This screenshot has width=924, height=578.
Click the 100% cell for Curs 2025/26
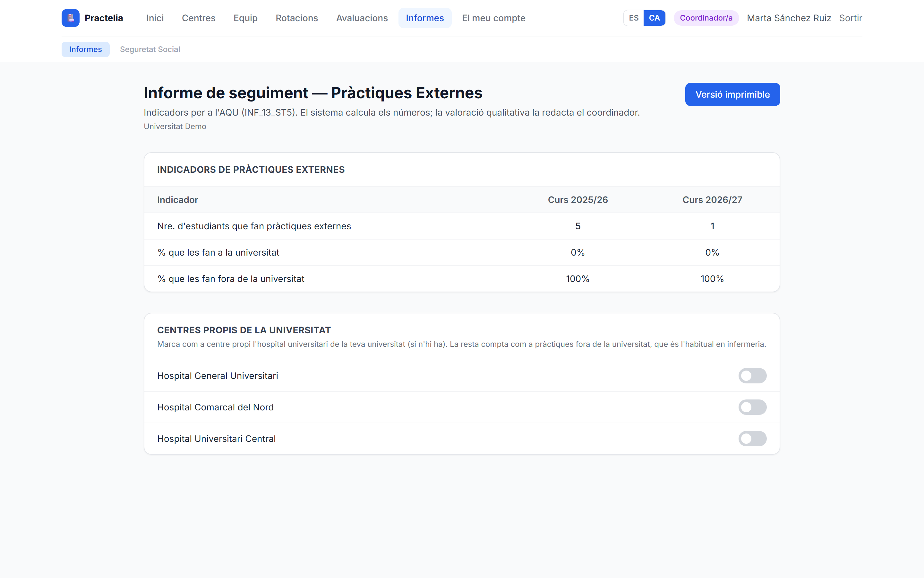[x=578, y=279]
